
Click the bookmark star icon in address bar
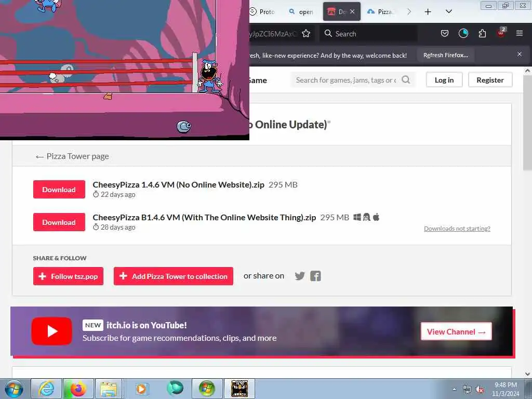point(305,34)
